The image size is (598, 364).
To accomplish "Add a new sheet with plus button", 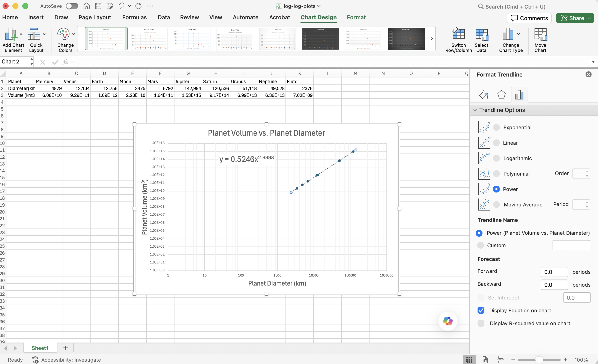I will tap(65, 348).
